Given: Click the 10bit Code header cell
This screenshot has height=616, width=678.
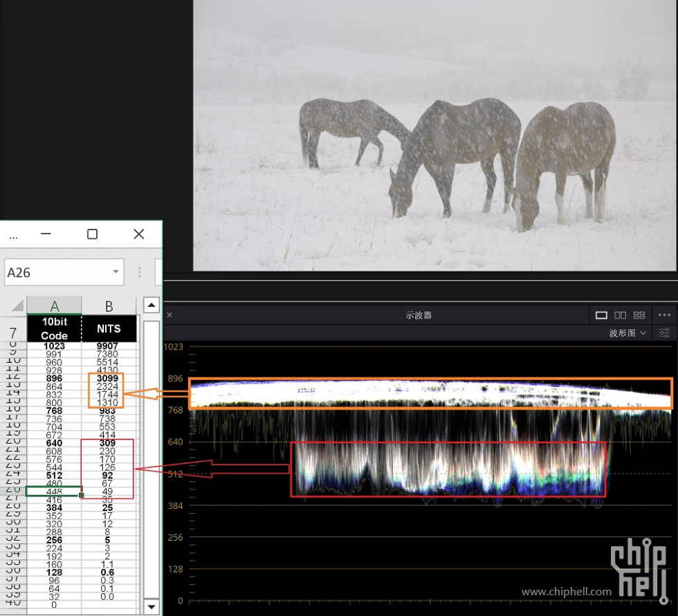Looking at the screenshot, I should pos(54,328).
